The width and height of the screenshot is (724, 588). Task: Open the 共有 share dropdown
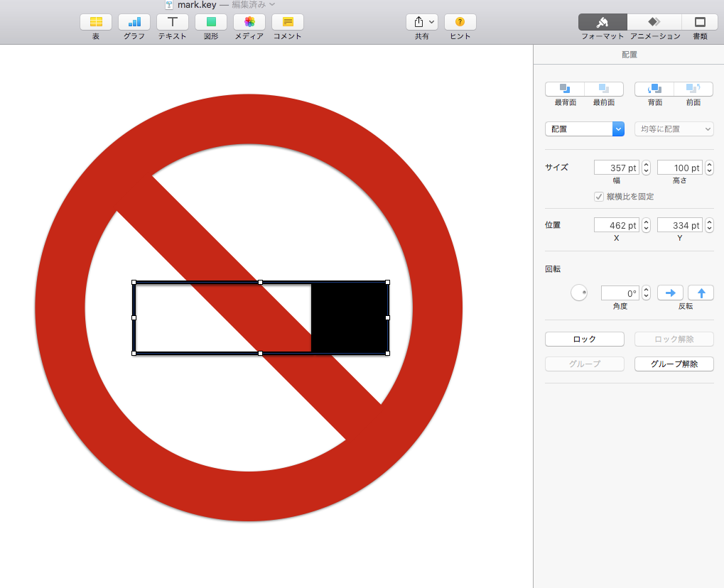click(422, 22)
